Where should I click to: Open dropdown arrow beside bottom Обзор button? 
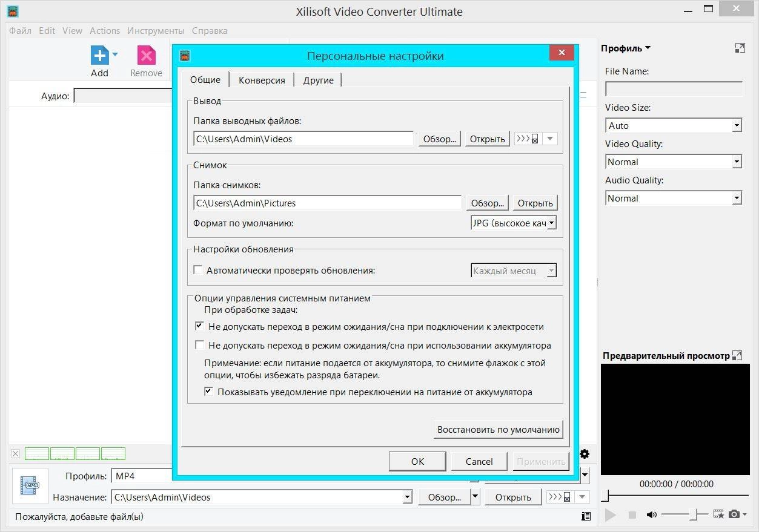[475, 497]
